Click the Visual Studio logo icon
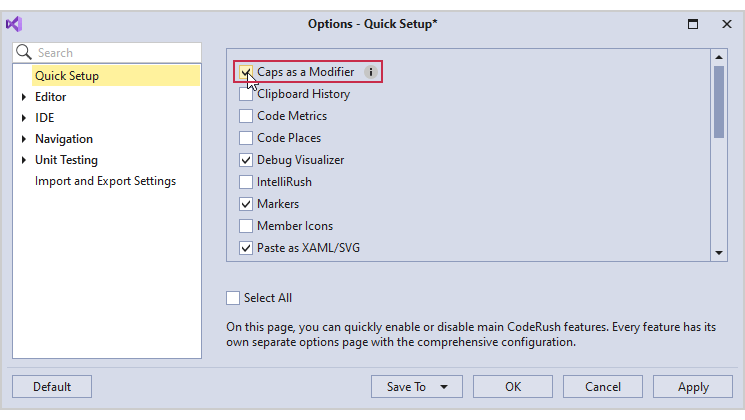 pyautogui.click(x=14, y=24)
